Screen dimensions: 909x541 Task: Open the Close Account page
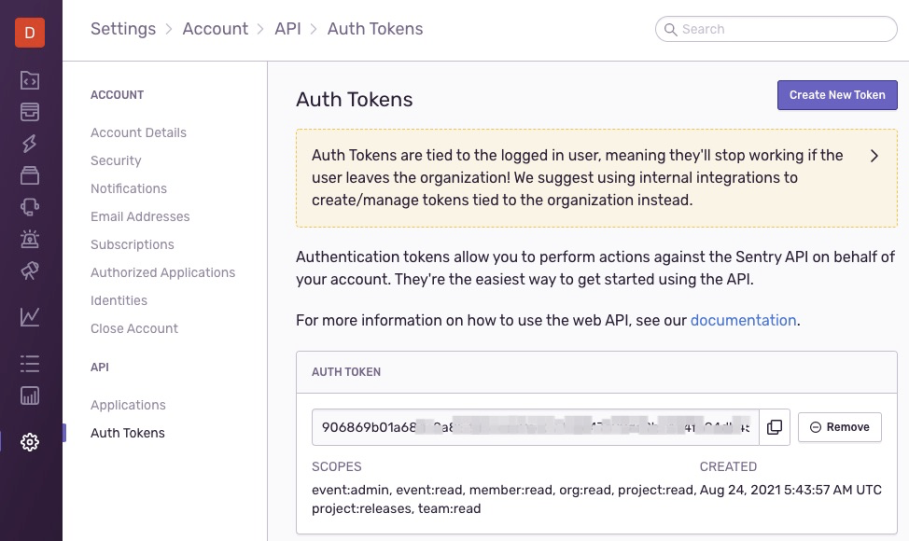pyautogui.click(x=134, y=328)
